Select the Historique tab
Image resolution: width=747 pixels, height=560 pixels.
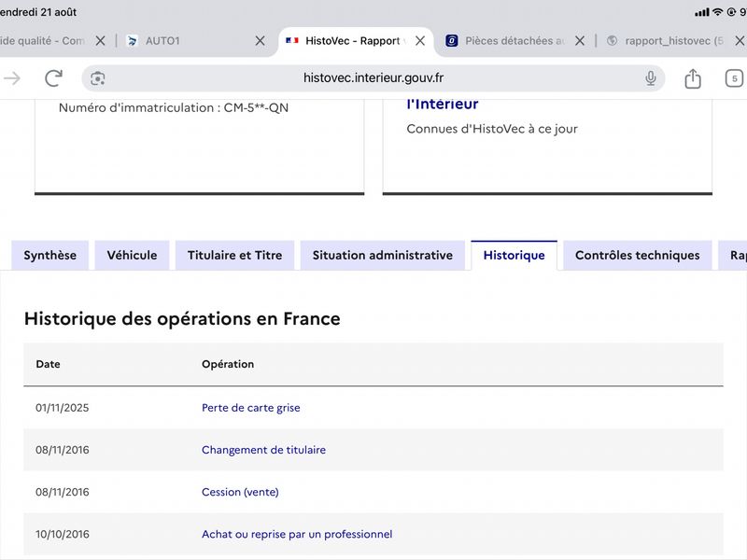tap(514, 255)
